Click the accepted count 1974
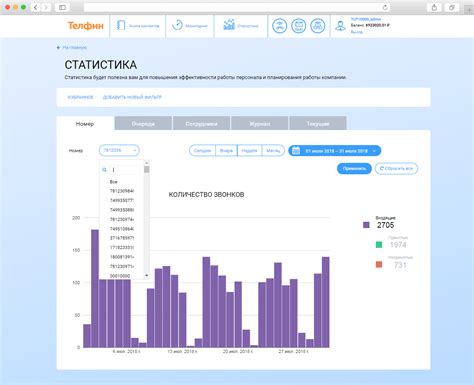 (398, 245)
